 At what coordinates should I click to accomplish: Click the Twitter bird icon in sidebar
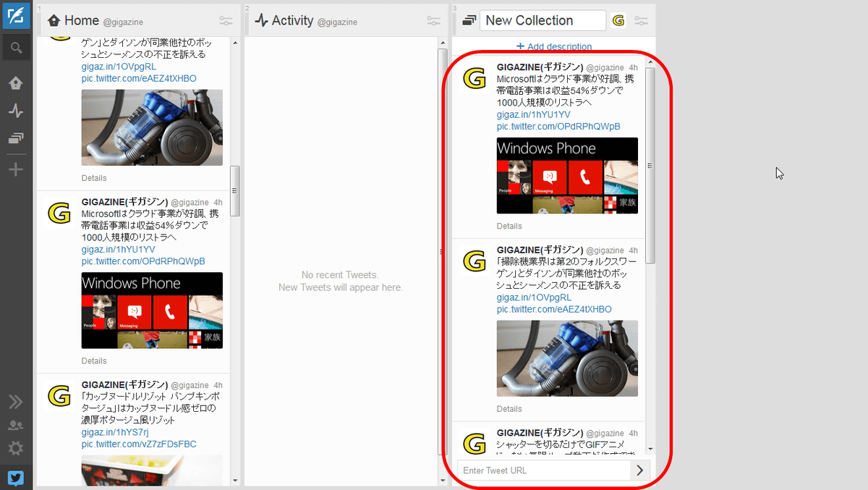[16, 478]
